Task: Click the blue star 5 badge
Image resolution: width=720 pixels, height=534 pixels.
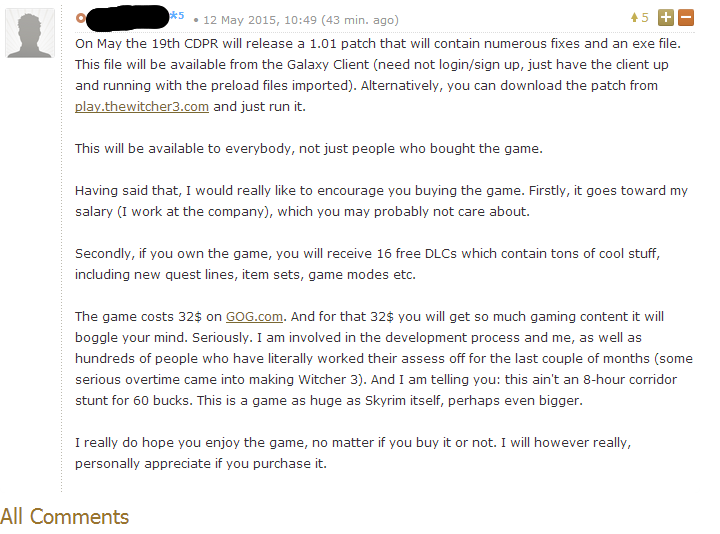Action: pyautogui.click(x=177, y=16)
